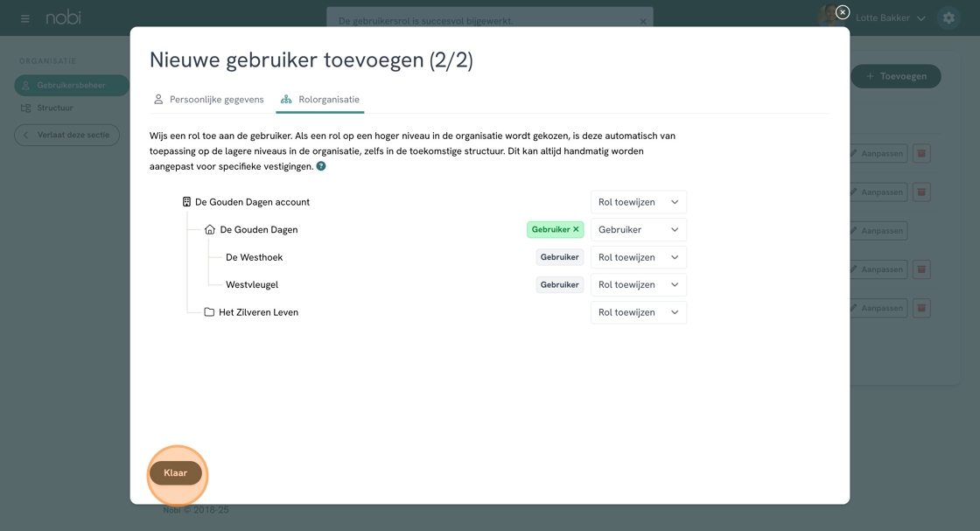Remove the green Gebruiker role tag
980x531 pixels.
tap(576, 229)
